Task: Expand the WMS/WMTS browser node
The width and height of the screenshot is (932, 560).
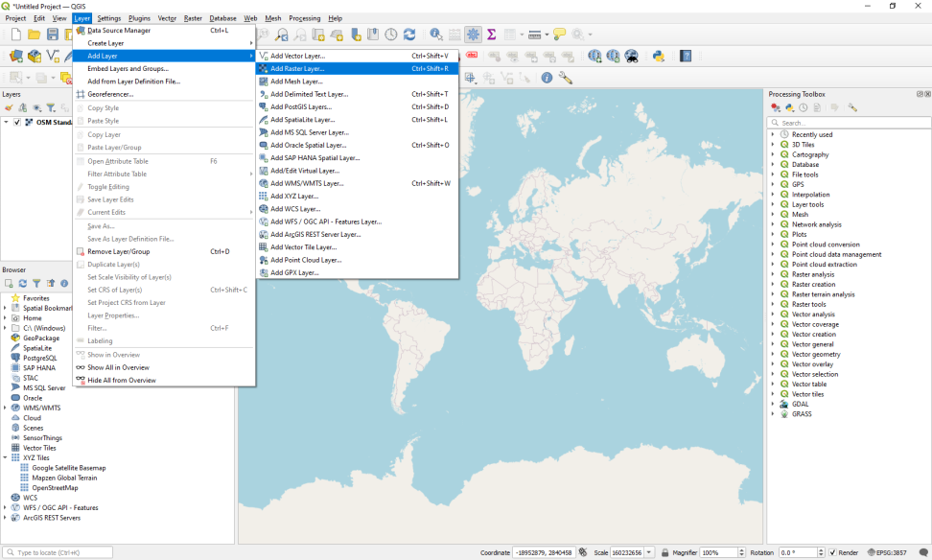Action: pyautogui.click(x=6, y=408)
